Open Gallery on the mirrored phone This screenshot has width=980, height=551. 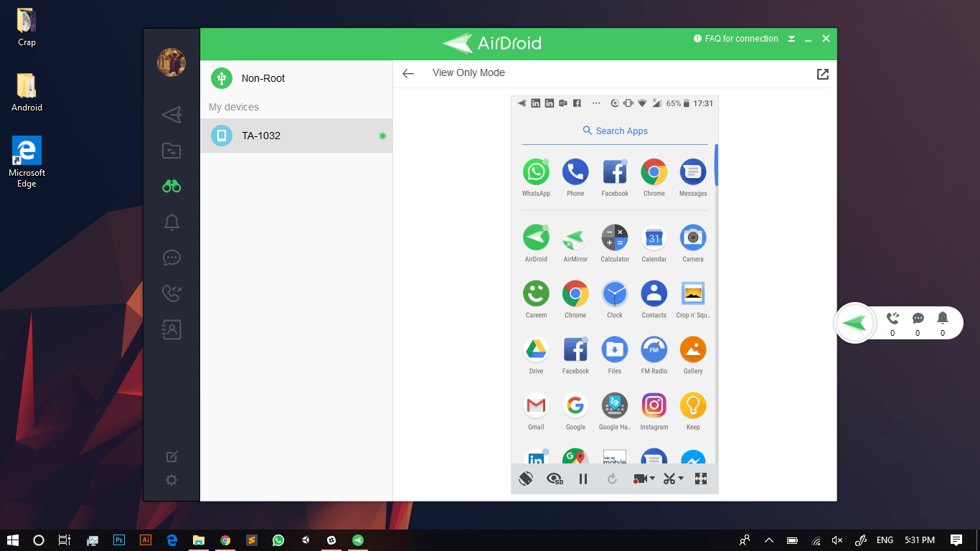point(693,355)
